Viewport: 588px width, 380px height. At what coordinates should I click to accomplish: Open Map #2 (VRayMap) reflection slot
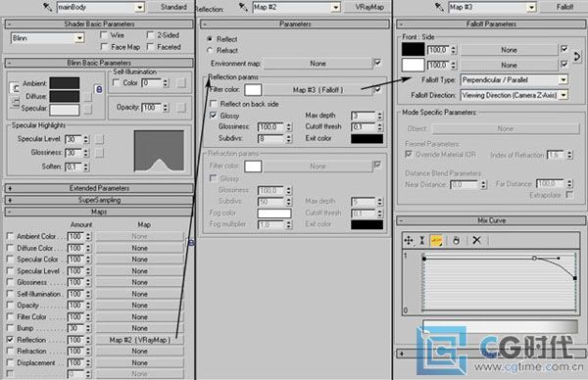click(x=139, y=340)
